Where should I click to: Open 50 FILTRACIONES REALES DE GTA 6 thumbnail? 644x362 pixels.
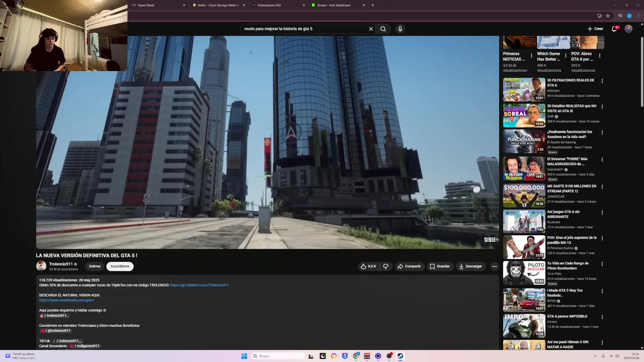click(x=524, y=89)
